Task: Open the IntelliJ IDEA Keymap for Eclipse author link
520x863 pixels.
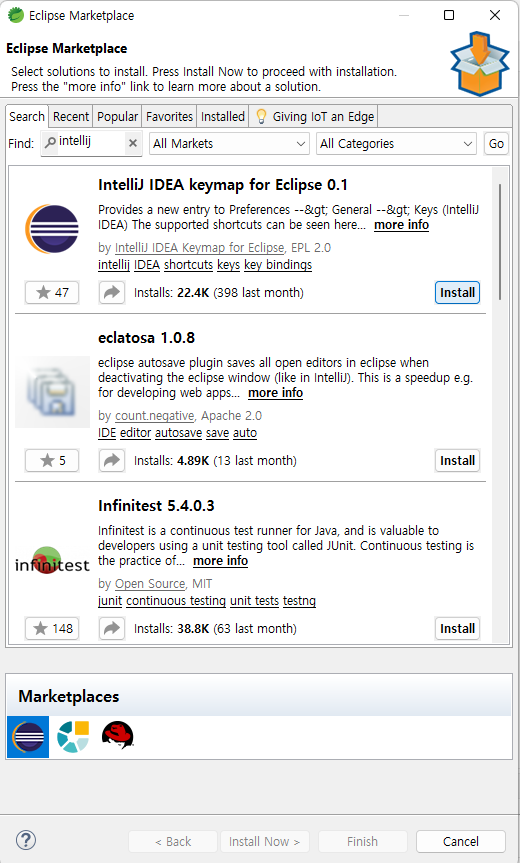Action: click(x=199, y=248)
